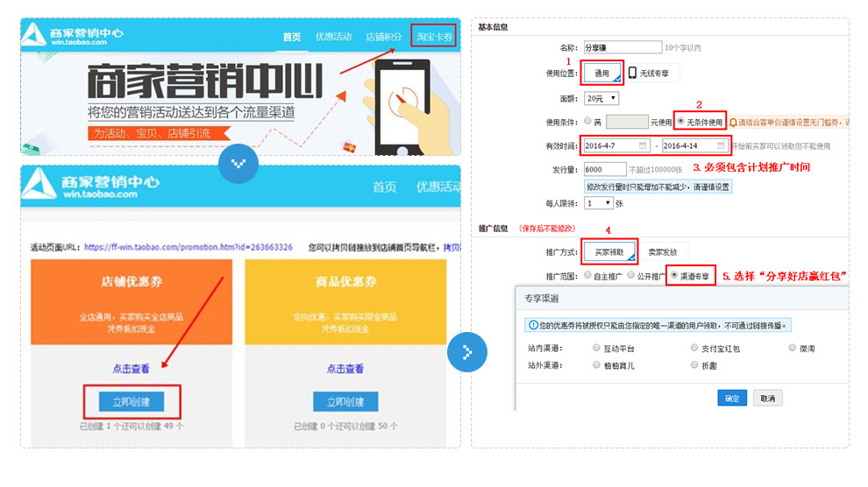Click the 推广信息 section heading
Screen dimensions: 868x487
(x=493, y=229)
